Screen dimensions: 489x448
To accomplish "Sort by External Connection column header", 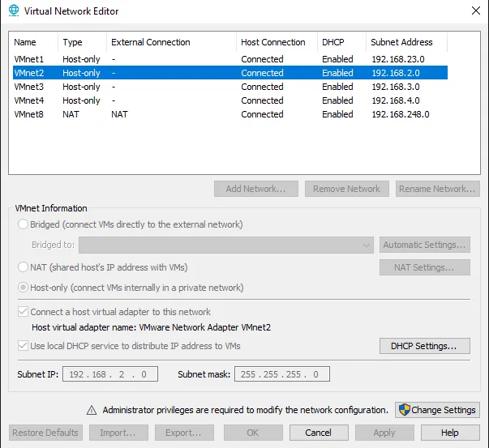I will coord(172,42).
